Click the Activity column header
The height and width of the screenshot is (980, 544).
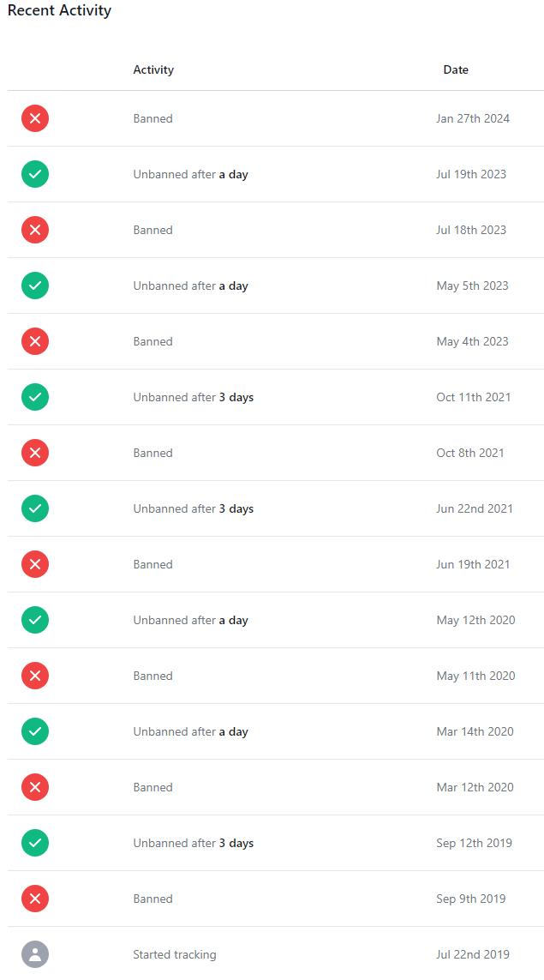click(x=153, y=70)
